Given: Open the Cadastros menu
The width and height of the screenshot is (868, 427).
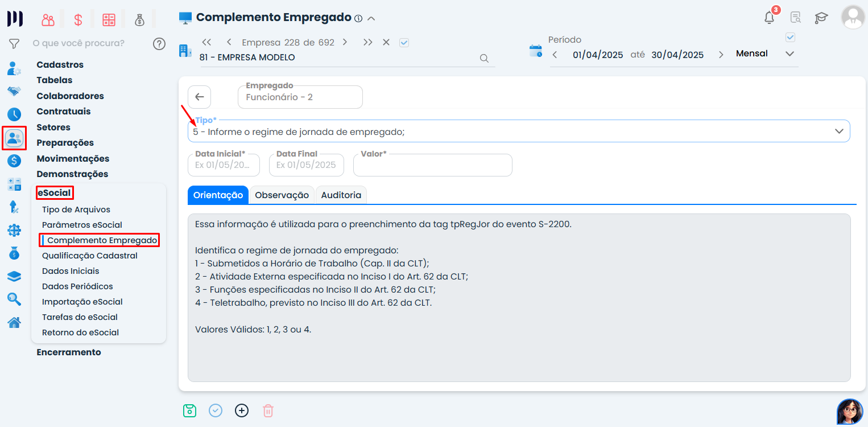Looking at the screenshot, I should coord(60,65).
